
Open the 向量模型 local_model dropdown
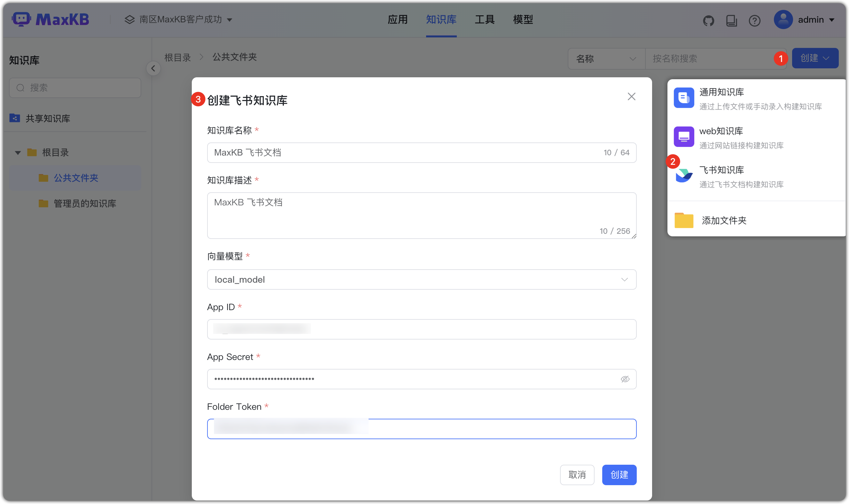421,279
